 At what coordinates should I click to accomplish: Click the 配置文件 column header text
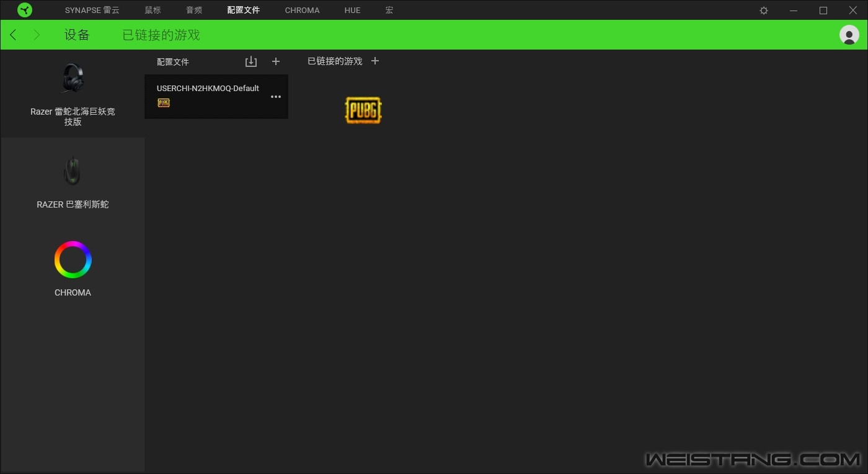point(173,62)
